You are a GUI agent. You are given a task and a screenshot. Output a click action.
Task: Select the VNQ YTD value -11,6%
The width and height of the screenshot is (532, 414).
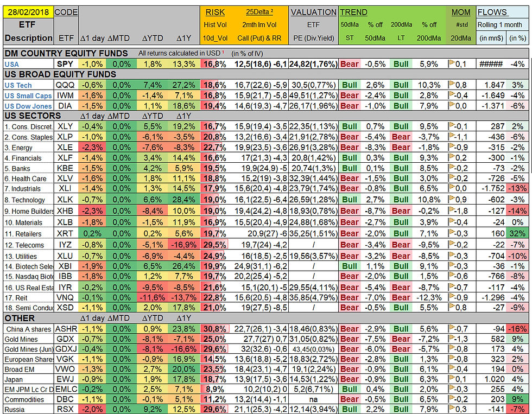153,297
